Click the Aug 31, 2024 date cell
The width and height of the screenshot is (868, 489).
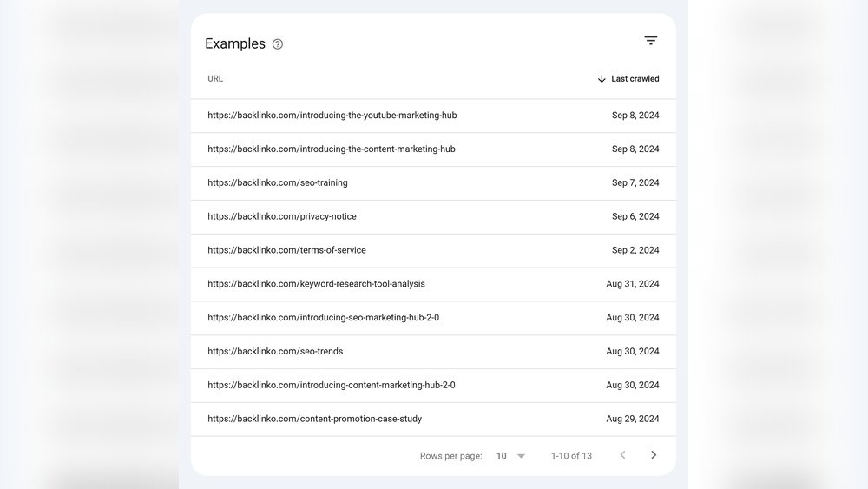coord(632,284)
